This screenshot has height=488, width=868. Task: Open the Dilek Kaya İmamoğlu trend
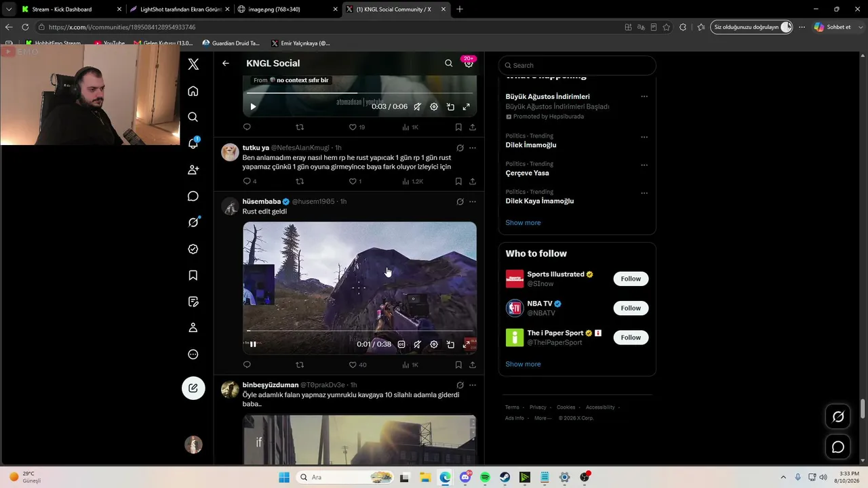pos(540,201)
